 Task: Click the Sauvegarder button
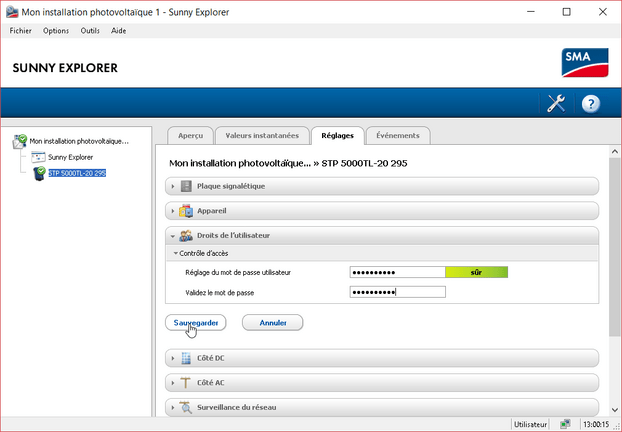click(196, 323)
